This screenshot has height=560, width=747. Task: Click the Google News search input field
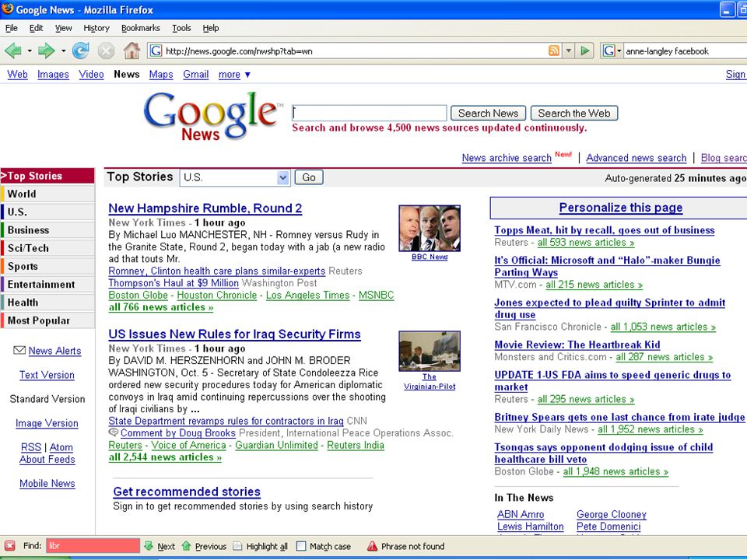369,113
